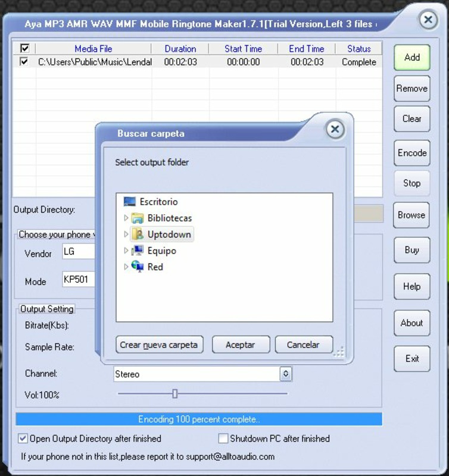
Task: Close the Buscar carpeta dialog
Action: [x=335, y=129]
